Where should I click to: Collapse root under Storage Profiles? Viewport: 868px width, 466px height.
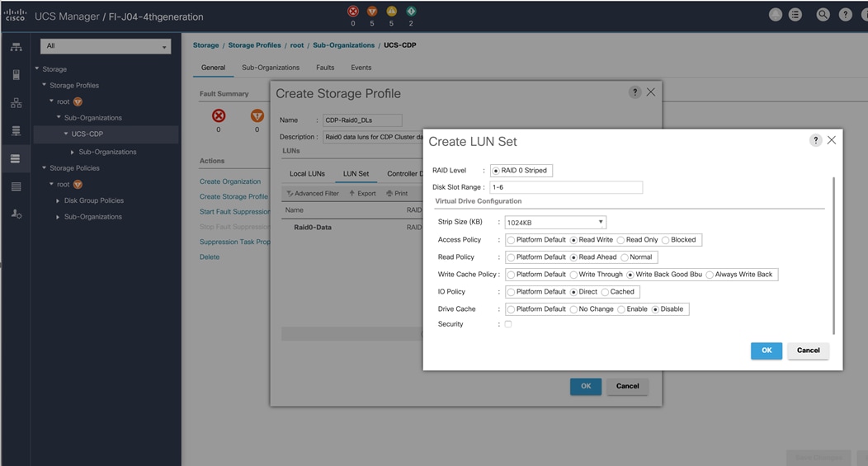pyautogui.click(x=51, y=101)
